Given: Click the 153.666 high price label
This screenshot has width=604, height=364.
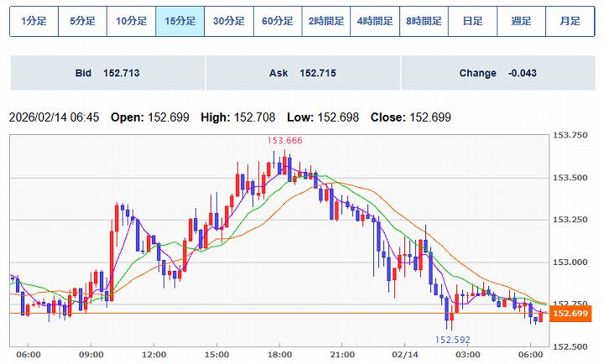Looking at the screenshot, I should click(284, 141).
